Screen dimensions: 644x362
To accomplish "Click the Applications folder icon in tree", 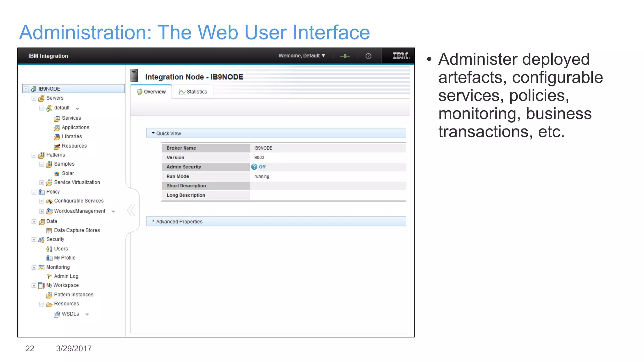I will [x=57, y=128].
